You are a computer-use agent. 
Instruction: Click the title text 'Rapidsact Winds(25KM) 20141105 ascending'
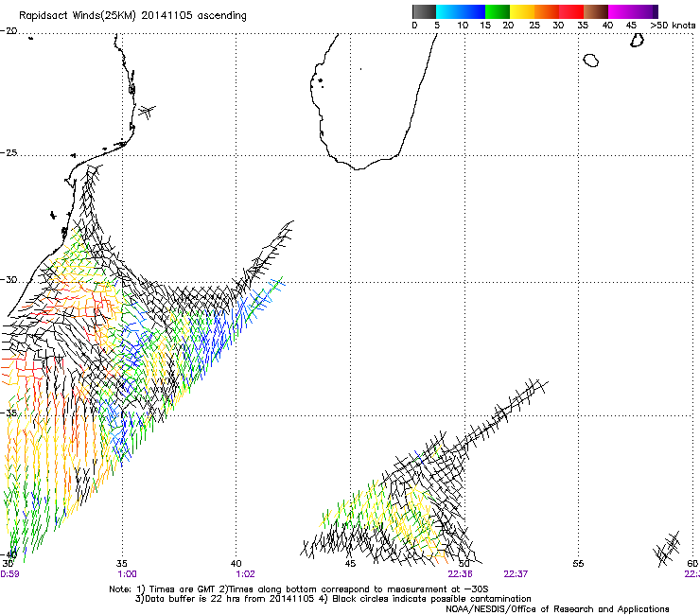point(132,16)
